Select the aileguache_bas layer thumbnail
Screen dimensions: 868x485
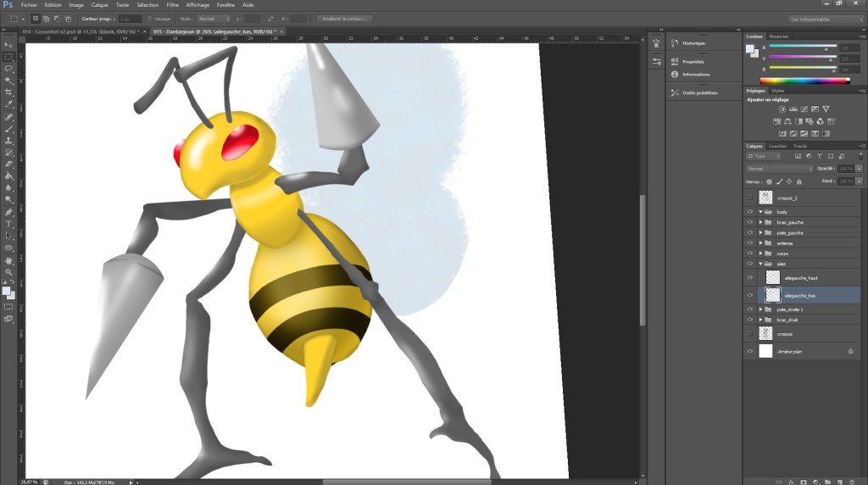772,295
